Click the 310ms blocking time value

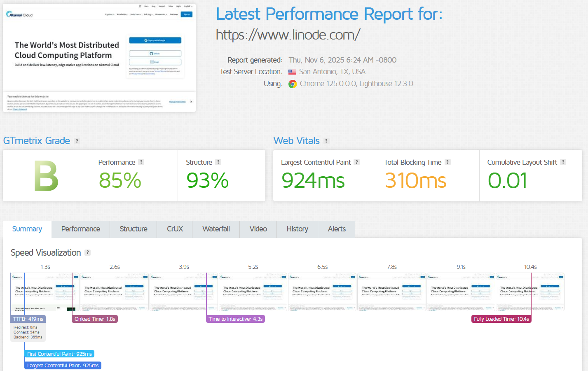point(415,180)
